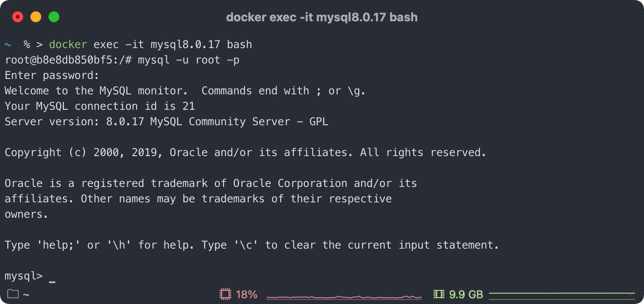Maximize the window with the green button
The image size is (644, 304).
(x=54, y=17)
